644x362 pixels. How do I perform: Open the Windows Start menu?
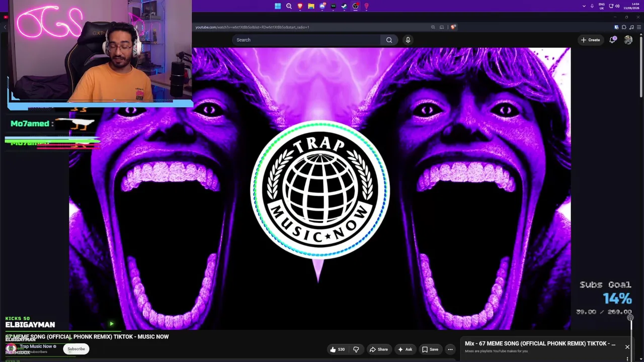[278, 6]
